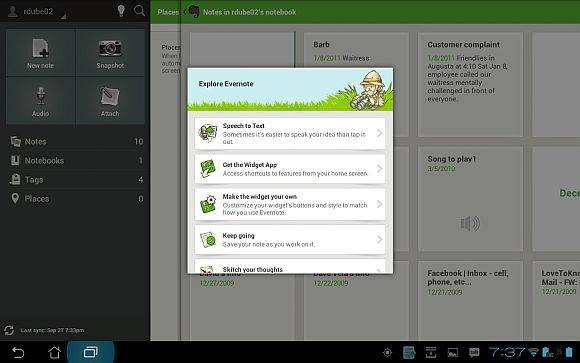The image size is (580, 363).
Task: Tap the Attach file icon
Action: (x=110, y=97)
